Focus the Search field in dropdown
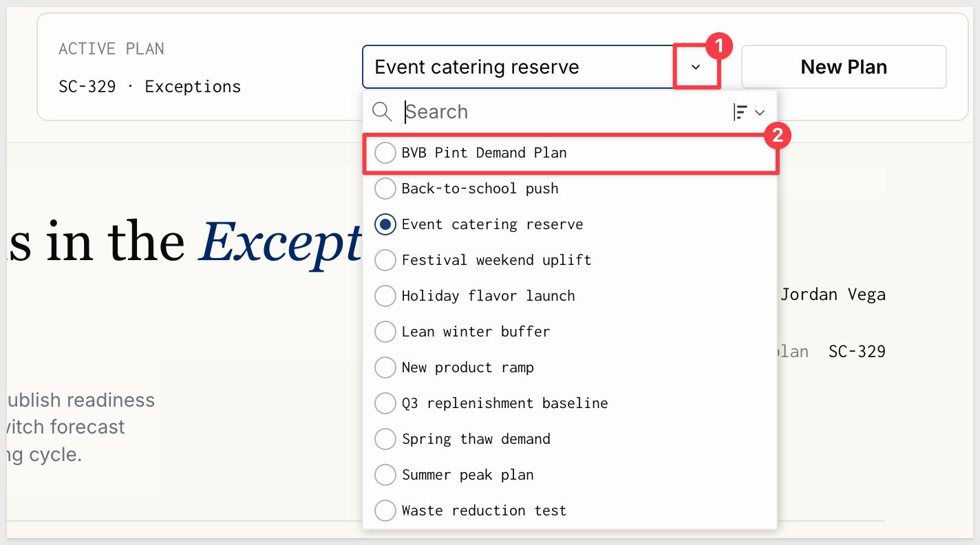This screenshot has height=545, width=980. pyautogui.click(x=564, y=111)
